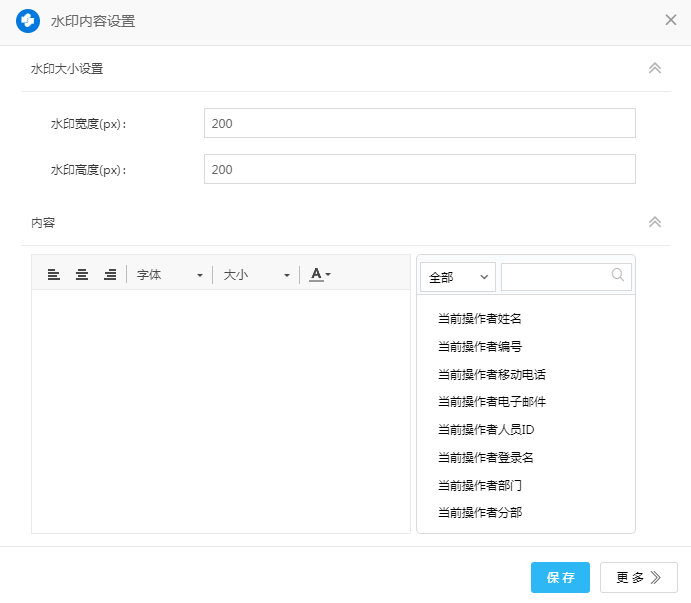Click the 水印宽度(px) input field
Image resolution: width=691 pixels, height=603 pixels.
coord(419,123)
